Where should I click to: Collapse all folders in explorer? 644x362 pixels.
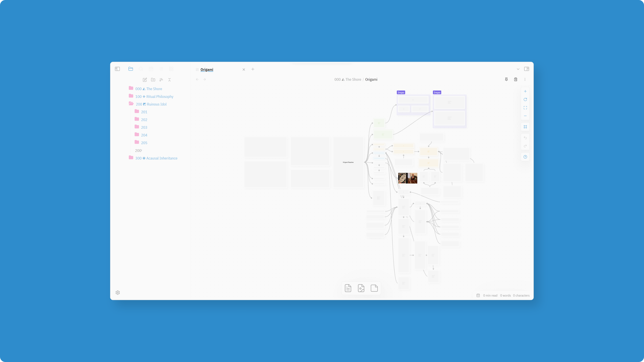(170, 80)
